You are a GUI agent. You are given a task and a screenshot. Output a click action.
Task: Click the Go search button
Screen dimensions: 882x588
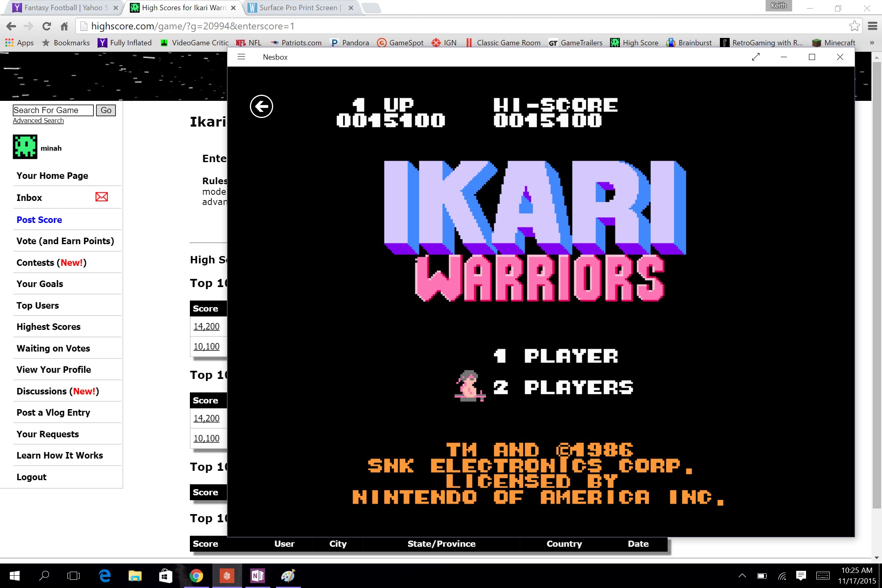coord(106,110)
